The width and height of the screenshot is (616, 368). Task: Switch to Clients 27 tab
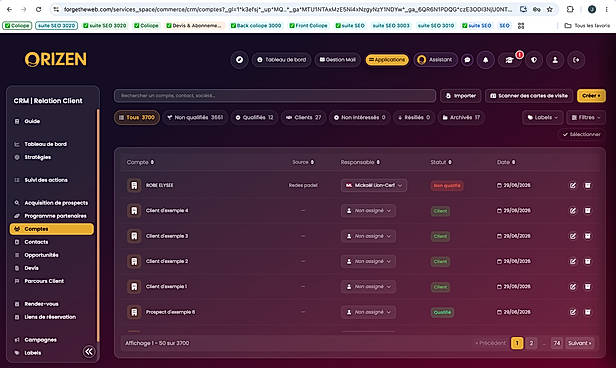pos(303,117)
